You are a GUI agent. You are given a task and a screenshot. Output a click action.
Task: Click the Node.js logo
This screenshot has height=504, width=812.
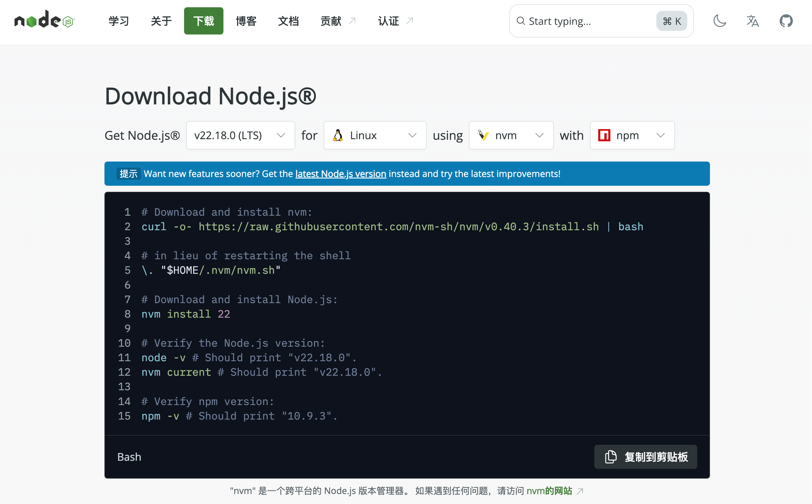[x=45, y=20]
